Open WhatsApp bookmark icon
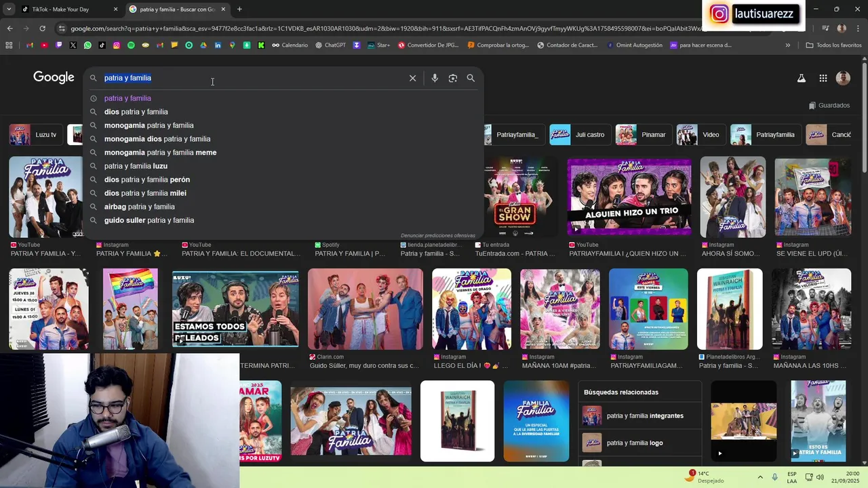The image size is (868, 488). click(87, 45)
